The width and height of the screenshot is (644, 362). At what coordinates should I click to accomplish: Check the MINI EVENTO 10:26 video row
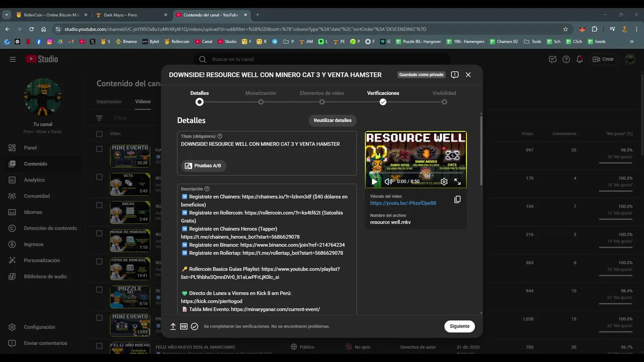pos(99,149)
